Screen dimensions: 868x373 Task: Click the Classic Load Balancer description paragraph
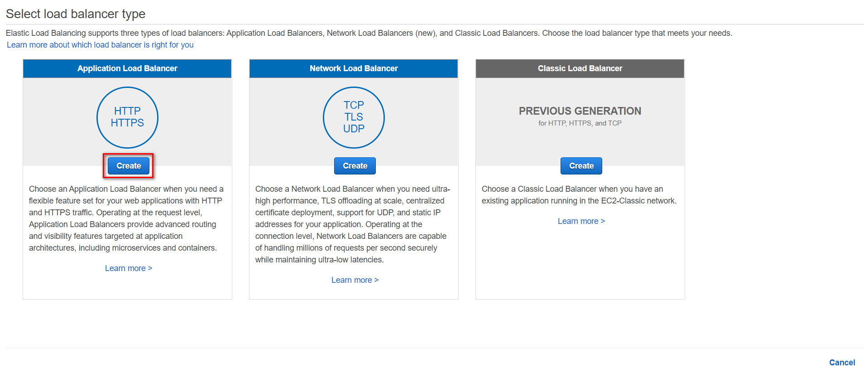pos(579,195)
